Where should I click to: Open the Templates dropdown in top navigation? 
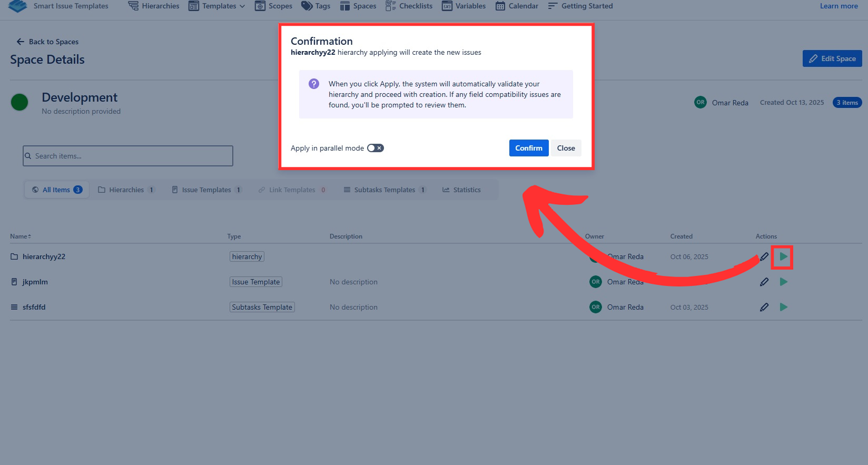tap(218, 6)
